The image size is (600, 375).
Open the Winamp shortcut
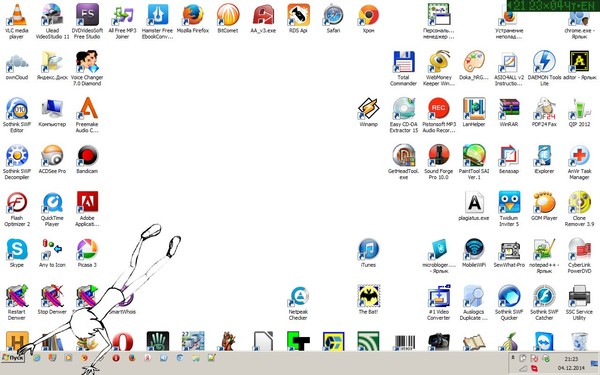coord(368,112)
